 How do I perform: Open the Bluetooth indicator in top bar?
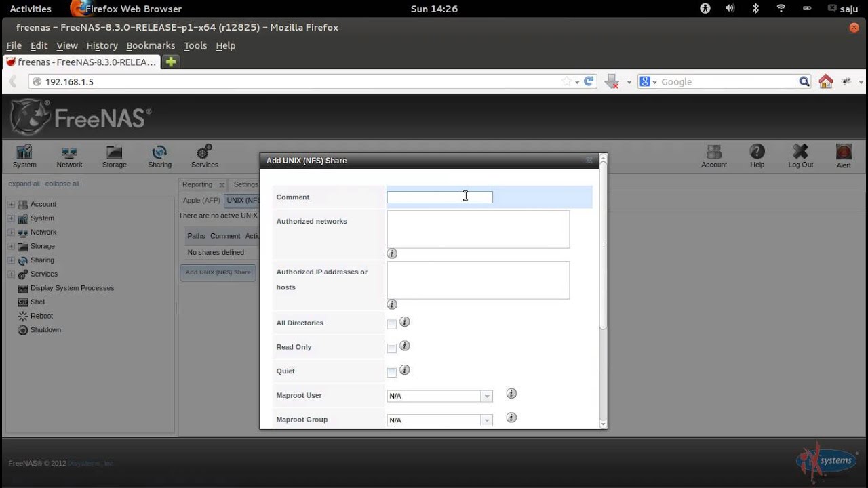(755, 9)
